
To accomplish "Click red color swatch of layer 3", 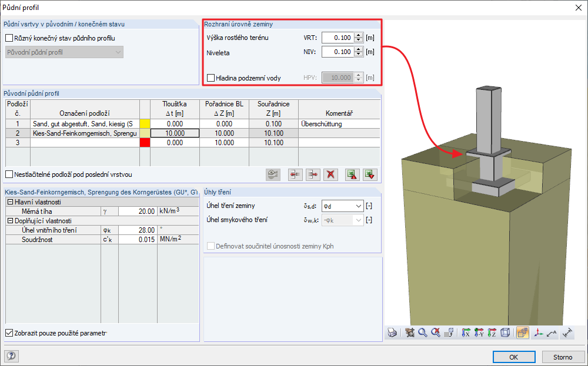I will [x=145, y=143].
